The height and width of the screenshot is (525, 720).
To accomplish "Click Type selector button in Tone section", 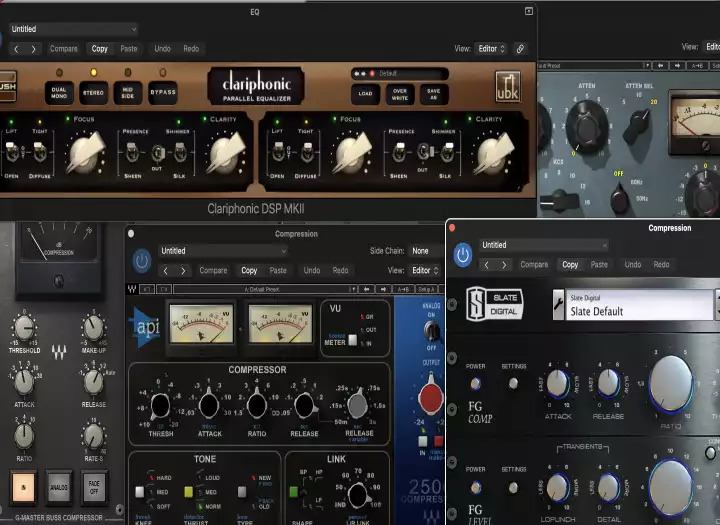I will coord(242,492).
